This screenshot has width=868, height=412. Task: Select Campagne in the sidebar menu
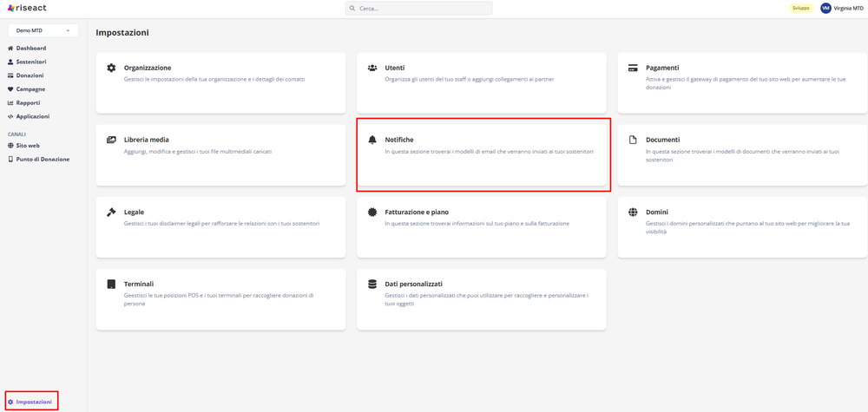(30, 89)
